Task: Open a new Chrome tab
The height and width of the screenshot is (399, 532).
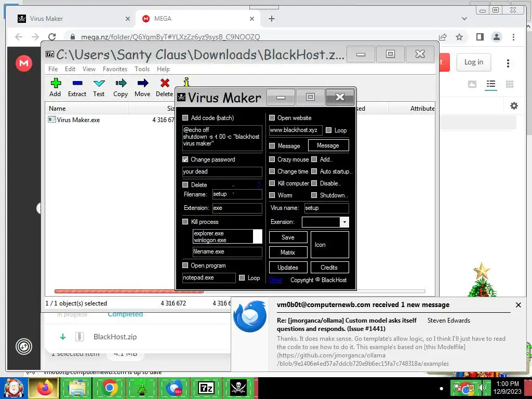Action: click(x=271, y=19)
